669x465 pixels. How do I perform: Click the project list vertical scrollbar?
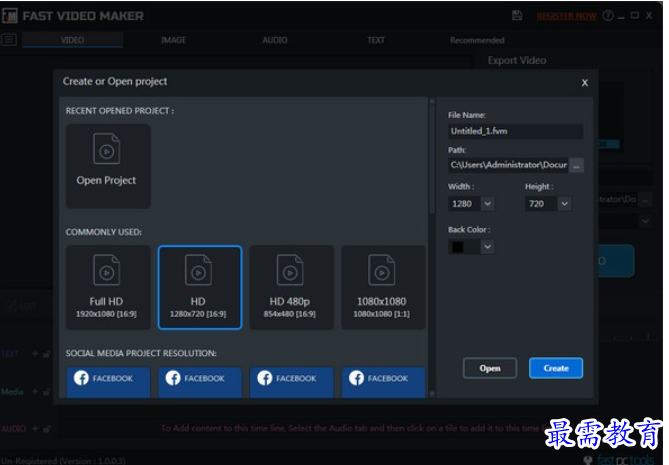point(432,156)
